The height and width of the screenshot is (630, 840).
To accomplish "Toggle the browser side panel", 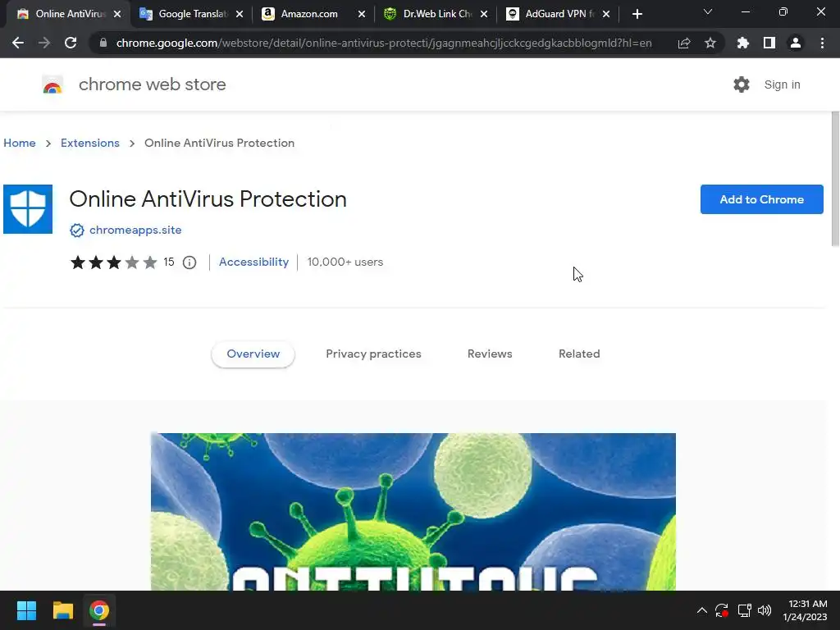I will [x=769, y=43].
